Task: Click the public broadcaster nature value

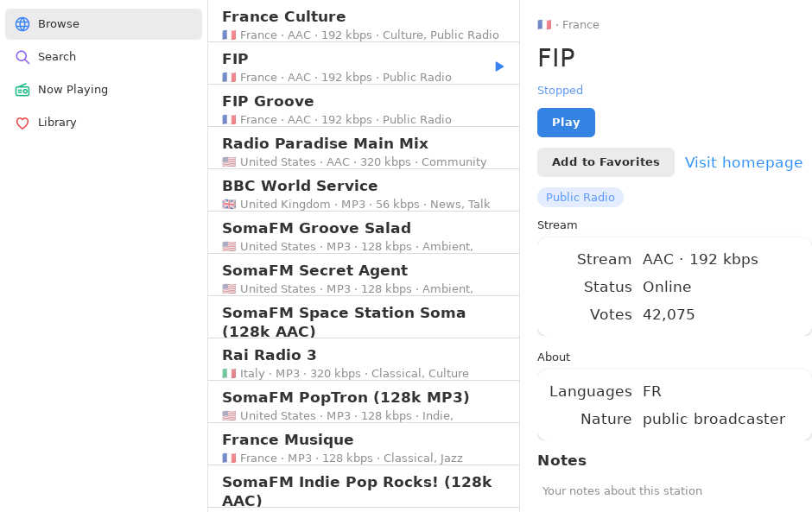Action: tap(714, 419)
